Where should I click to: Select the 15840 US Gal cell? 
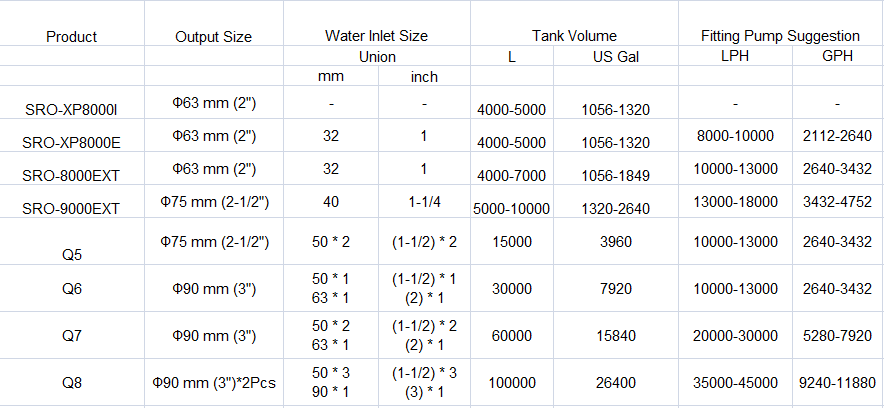[615, 336]
